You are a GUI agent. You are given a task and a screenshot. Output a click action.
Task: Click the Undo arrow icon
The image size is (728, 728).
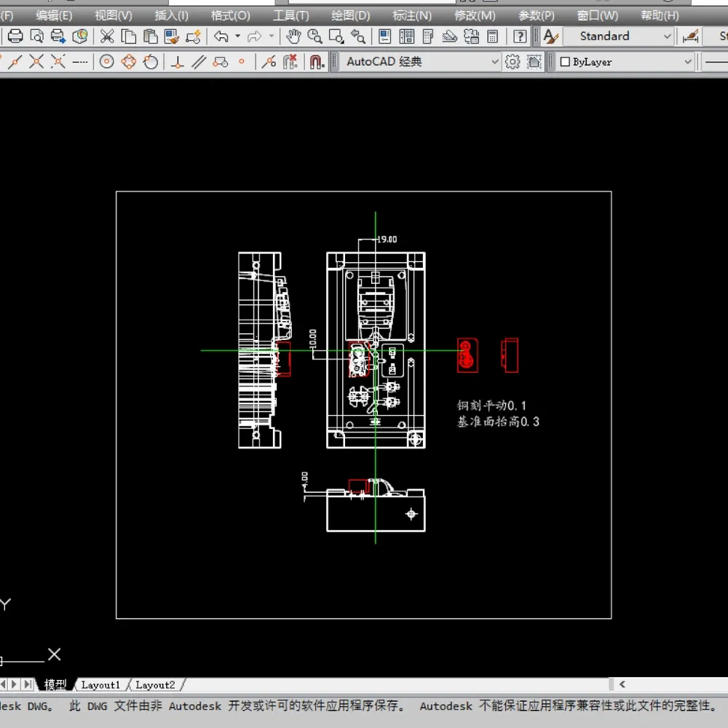pos(221,36)
